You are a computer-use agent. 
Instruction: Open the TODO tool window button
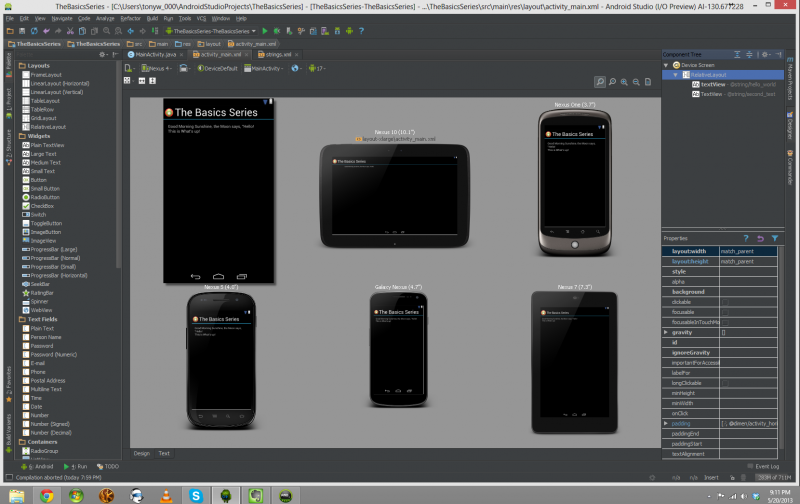108,466
